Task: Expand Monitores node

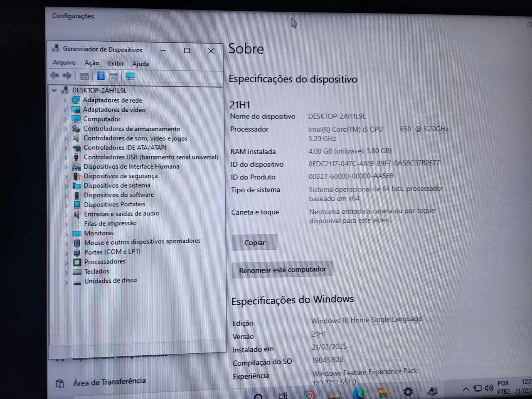Action: 66,234
